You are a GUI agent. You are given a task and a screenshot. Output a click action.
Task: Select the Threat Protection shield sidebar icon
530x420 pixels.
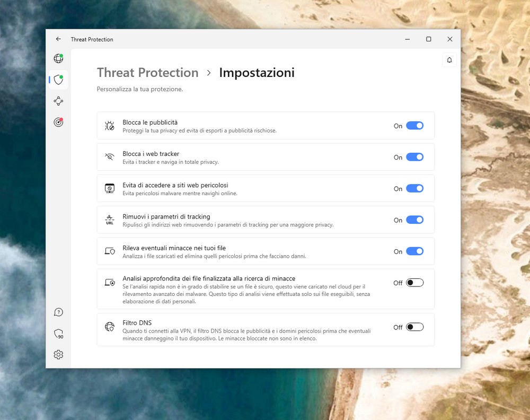coord(58,80)
